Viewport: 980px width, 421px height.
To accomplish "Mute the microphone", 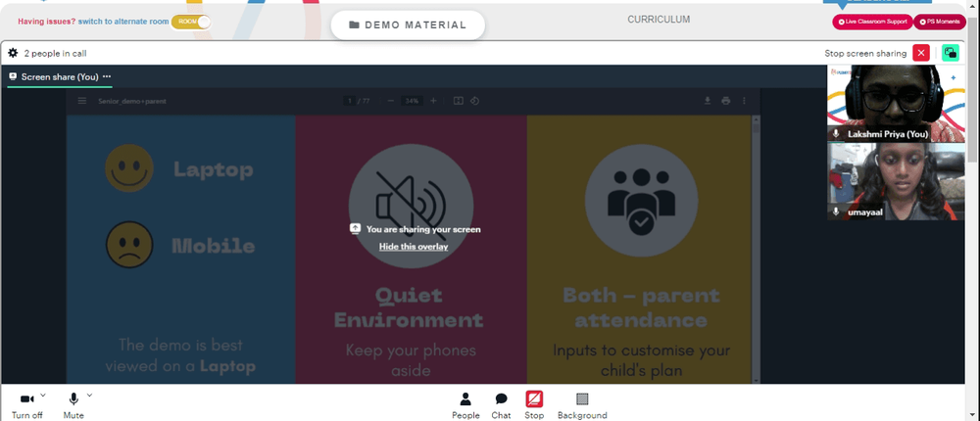I will [x=73, y=405].
